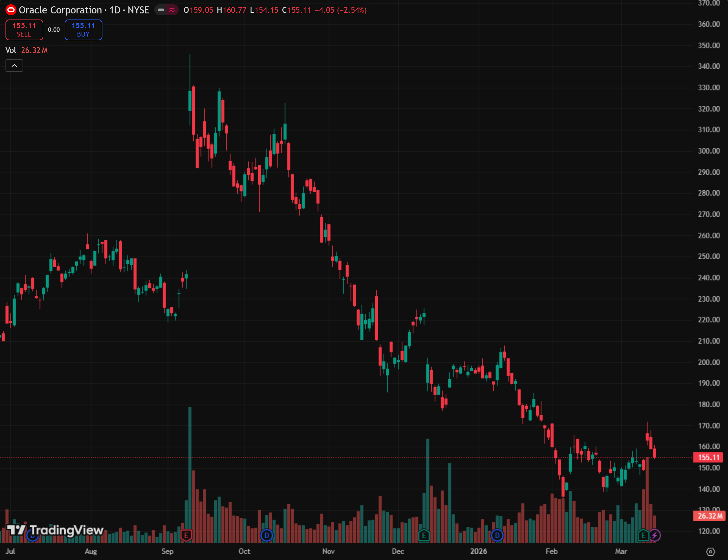Click the 150.00 price scale label
The width and height of the screenshot is (728, 560).
(709, 468)
